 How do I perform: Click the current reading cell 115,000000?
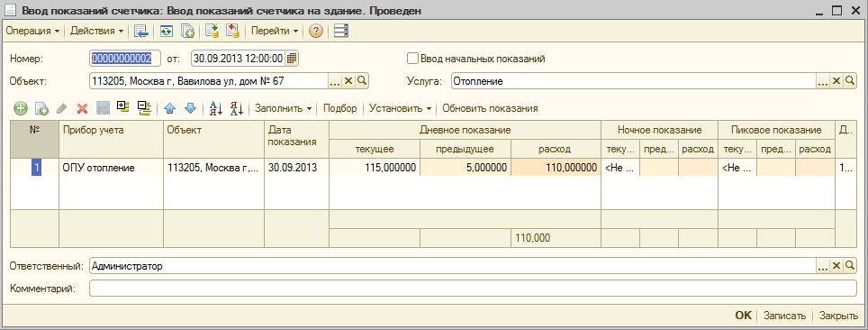(375, 168)
